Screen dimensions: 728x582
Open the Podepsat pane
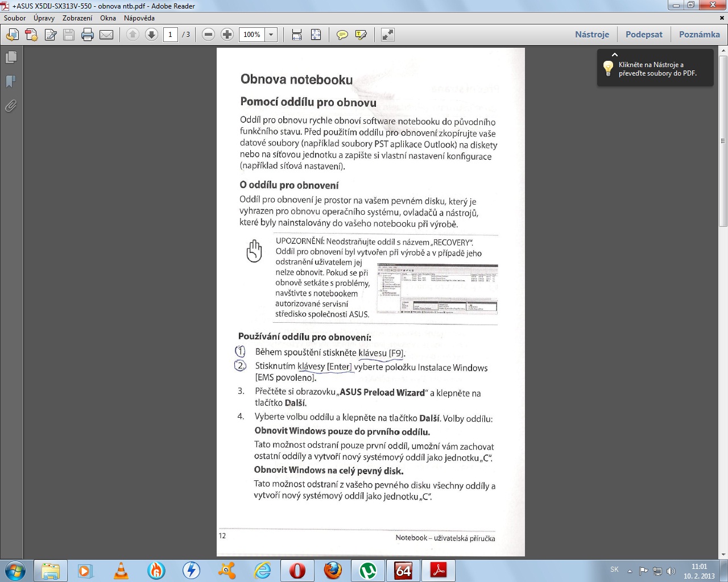pos(644,35)
